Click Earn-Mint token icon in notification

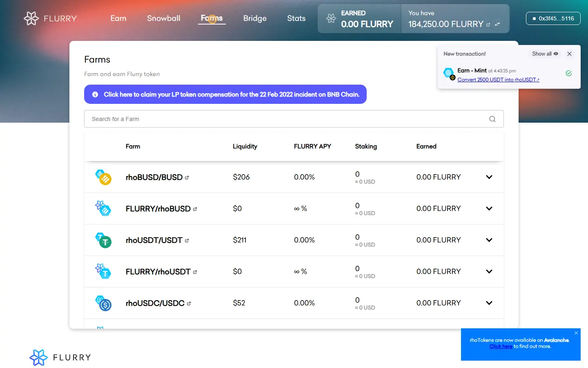click(449, 74)
